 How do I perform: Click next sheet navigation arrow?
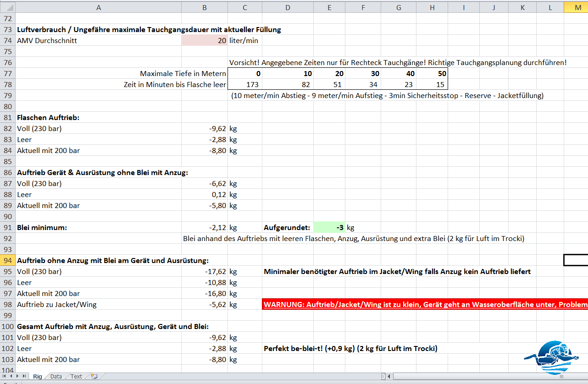[18, 376]
